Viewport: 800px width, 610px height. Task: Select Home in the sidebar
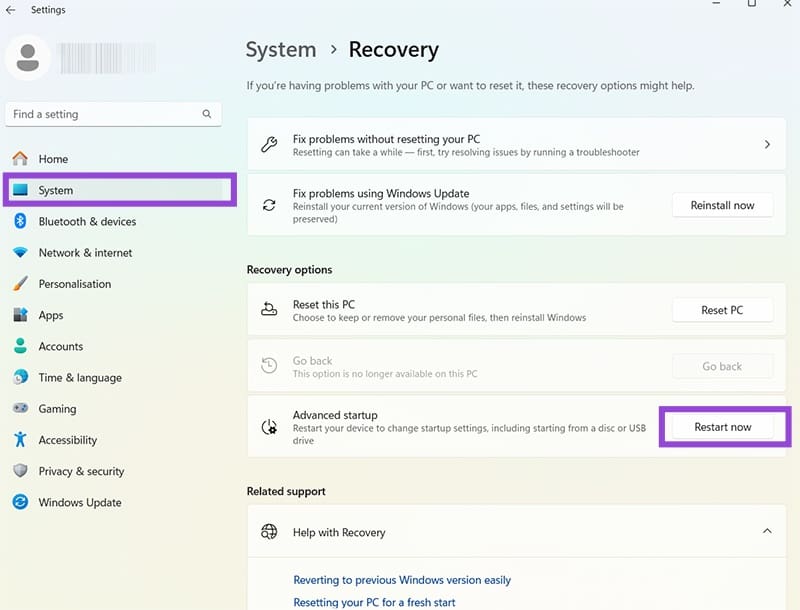[x=53, y=159]
